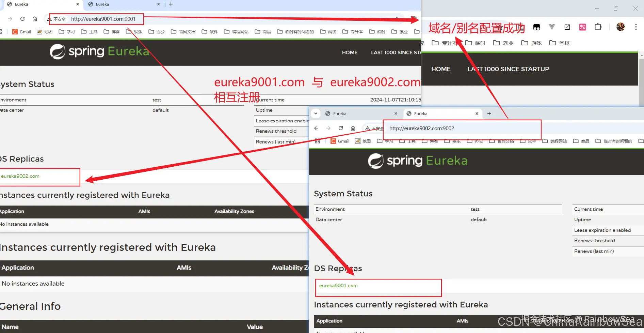Click the V-shaped extension icon in the top-right window

(x=552, y=27)
